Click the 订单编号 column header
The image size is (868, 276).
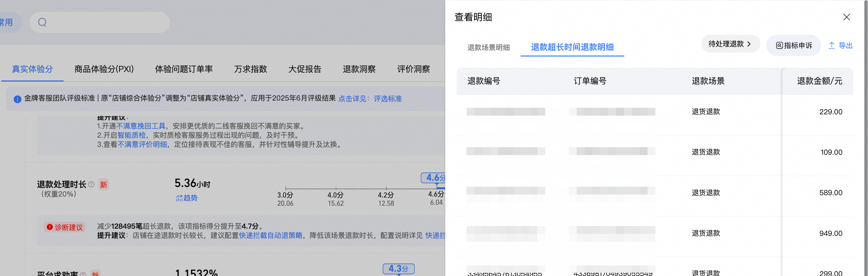click(590, 81)
